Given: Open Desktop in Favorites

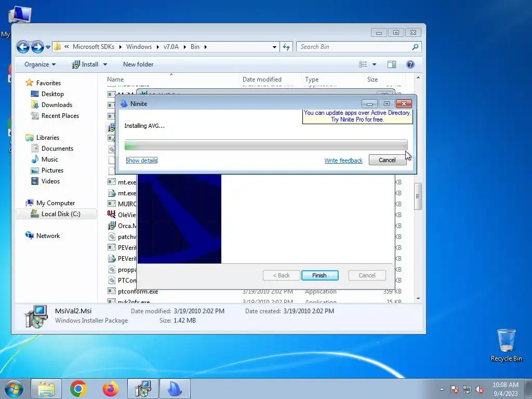Looking at the screenshot, I should tap(52, 94).
